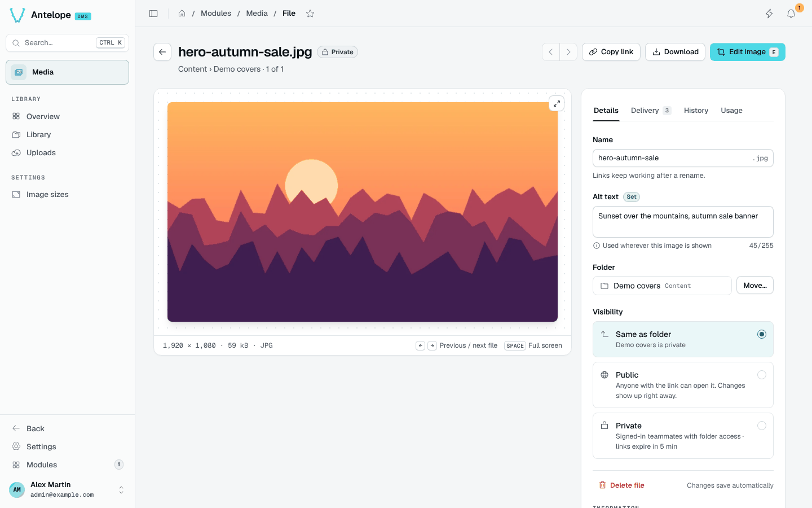Click the Copy link button
812x508 pixels.
(611, 52)
